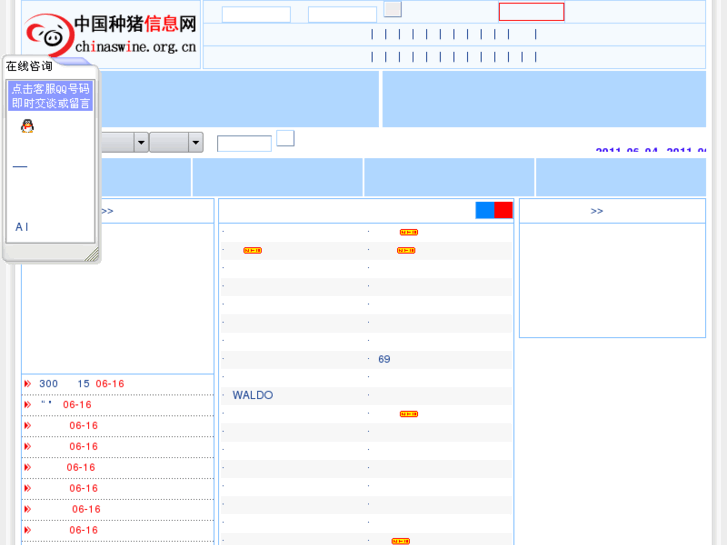Click the NEW badge in the top row of news list
Screen dimensions: 727x545
point(409,232)
